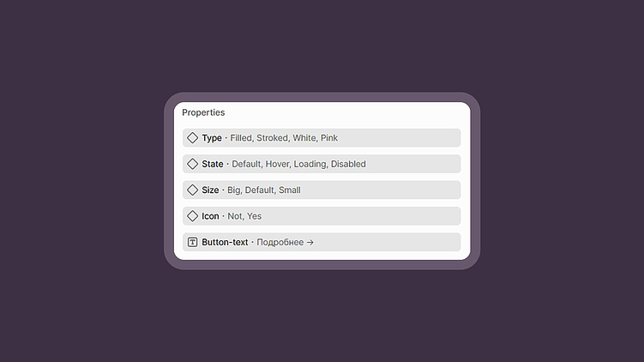Click the diamond variant icon beside Type

tap(192, 137)
